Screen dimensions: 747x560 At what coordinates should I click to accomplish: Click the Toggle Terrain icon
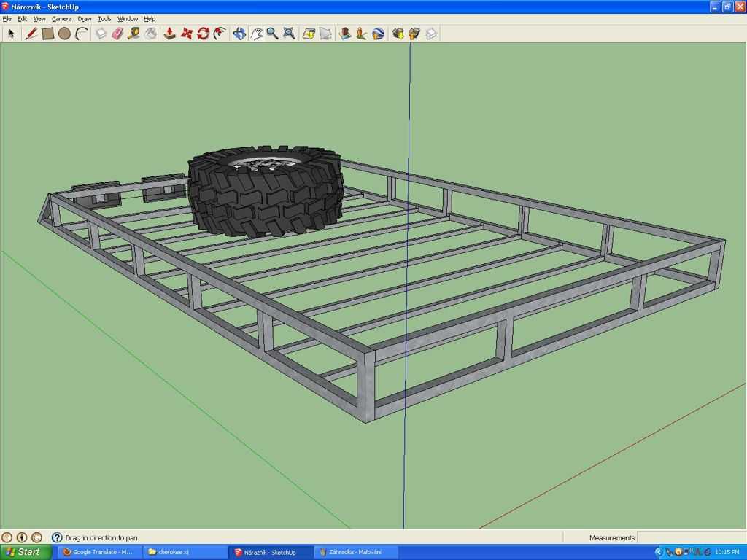pos(325,34)
